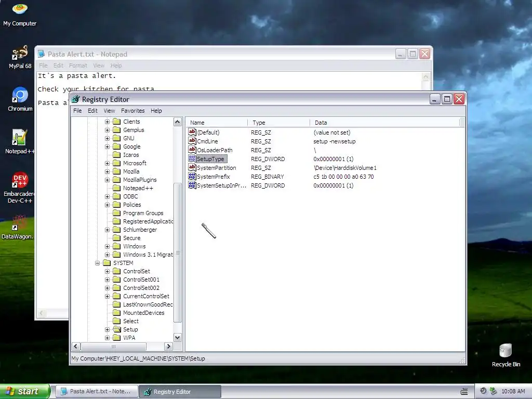Viewport: 532px width, 399px height.
Task: Expand the Policies key node
Action: [107, 205]
